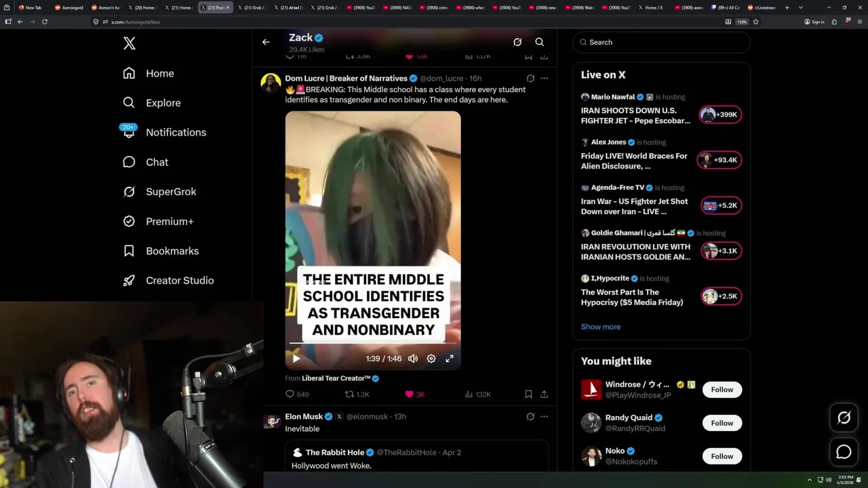The image size is (868, 488).
Task: Unlike Dom Lucre post (3K)
Action: point(414,394)
